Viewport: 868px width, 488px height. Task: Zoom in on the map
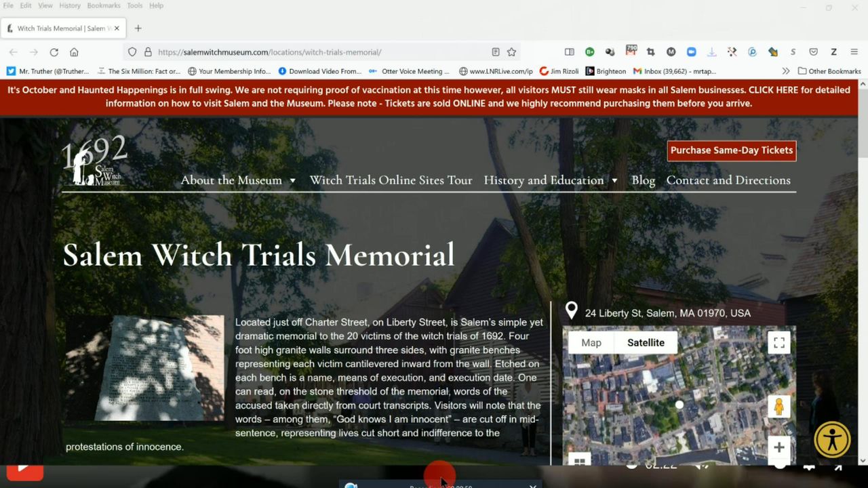[x=778, y=447]
